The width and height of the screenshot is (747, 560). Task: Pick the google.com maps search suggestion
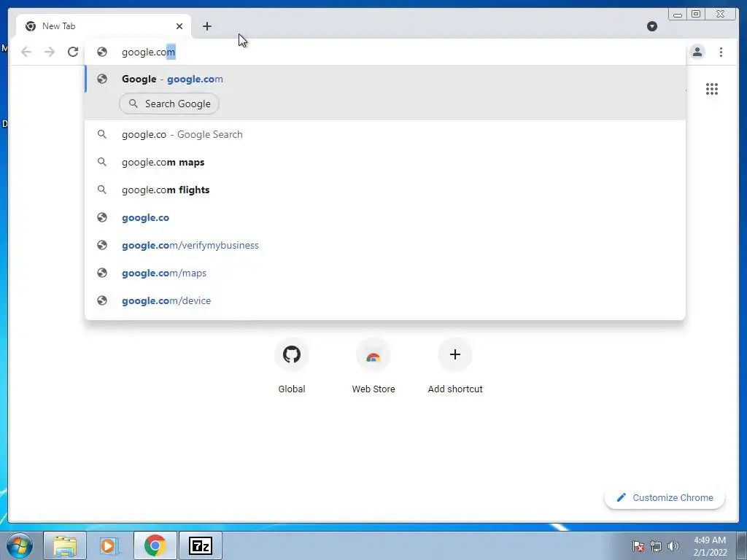click(x=385, y=162)
